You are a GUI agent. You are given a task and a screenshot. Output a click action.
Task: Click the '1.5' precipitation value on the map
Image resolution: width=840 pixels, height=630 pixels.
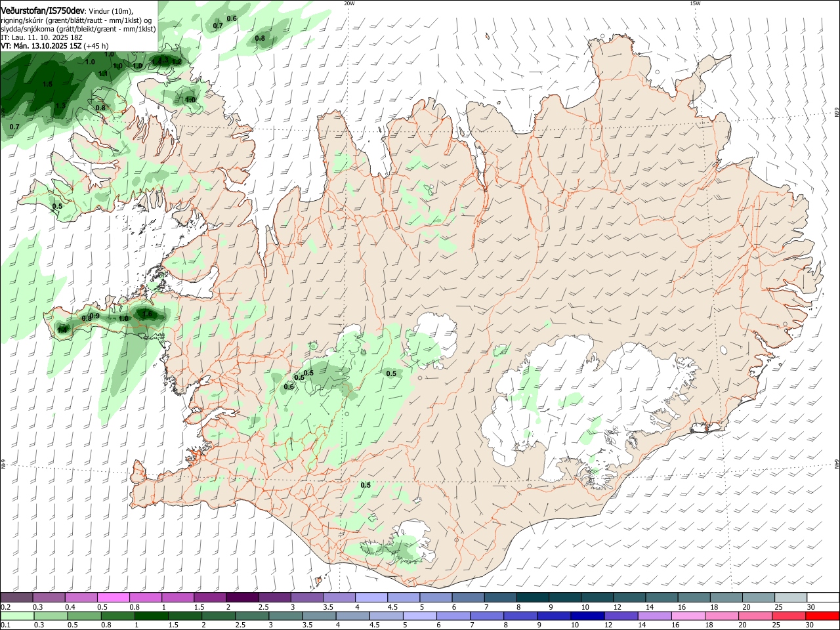tap(47, 85)
